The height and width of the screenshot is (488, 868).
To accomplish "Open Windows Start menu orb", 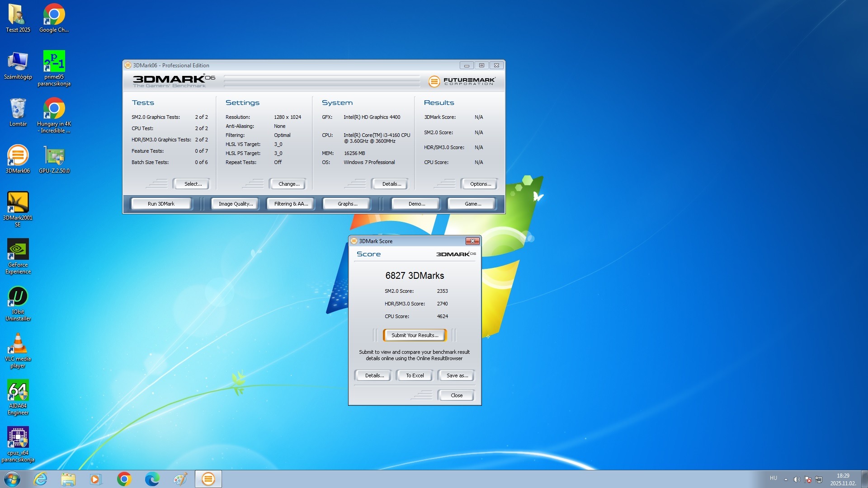I will (12, 479).
